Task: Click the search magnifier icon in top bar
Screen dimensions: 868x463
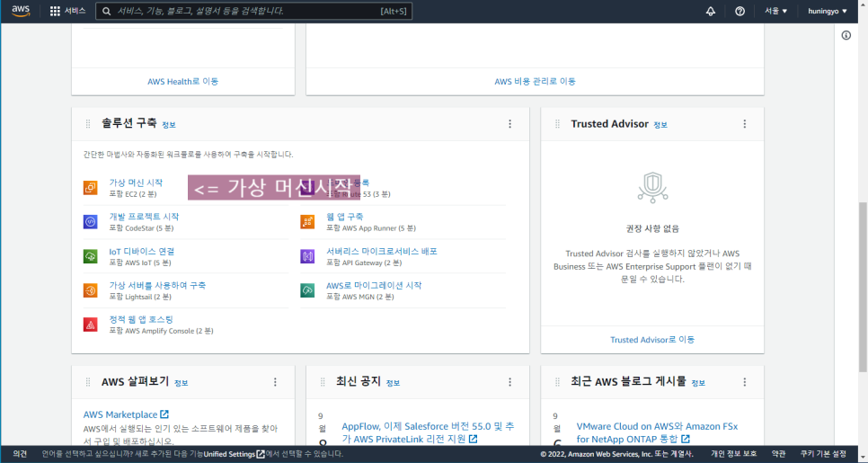Action: click(x=106, y=11)
